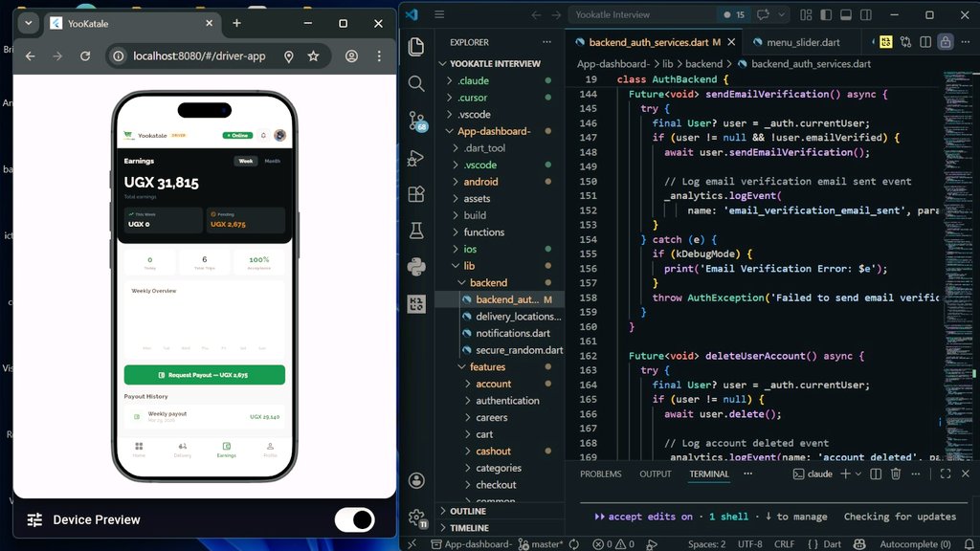Kill the terminal with trash icon
Screen dimensions: 980x551
point(896,474)
